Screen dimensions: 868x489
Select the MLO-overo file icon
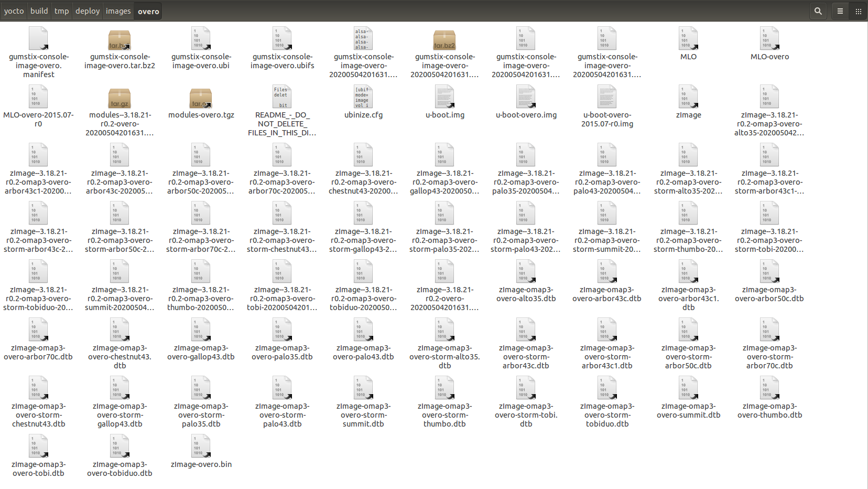769,39
